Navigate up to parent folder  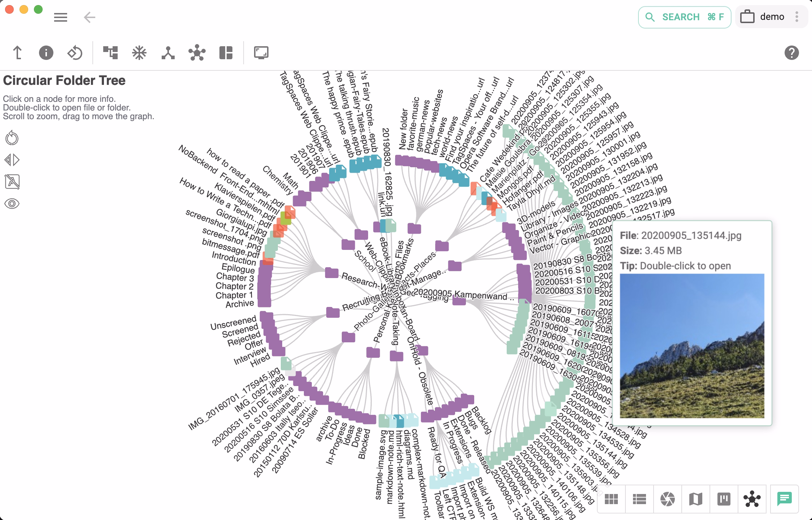(17, 52)
